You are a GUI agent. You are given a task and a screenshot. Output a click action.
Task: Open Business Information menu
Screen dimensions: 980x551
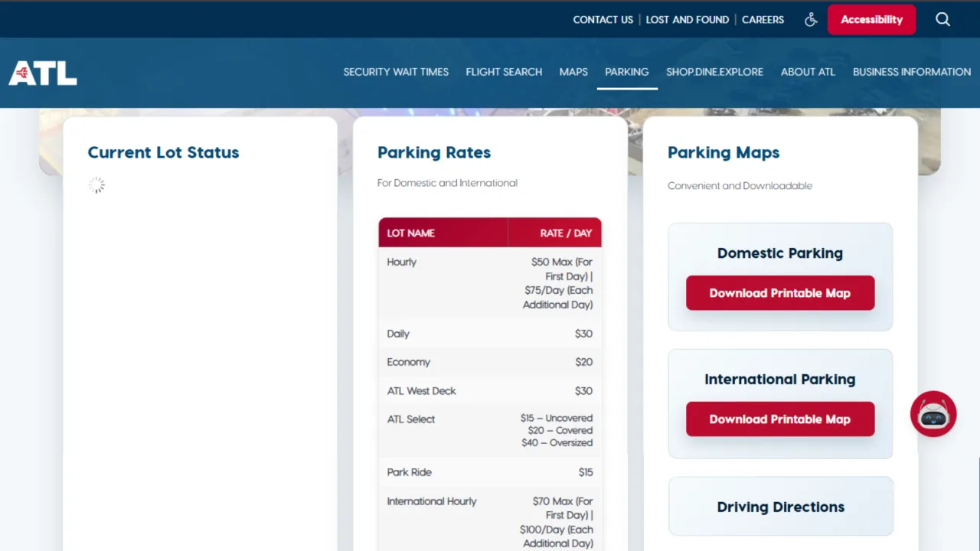click(x=912, y=72)
